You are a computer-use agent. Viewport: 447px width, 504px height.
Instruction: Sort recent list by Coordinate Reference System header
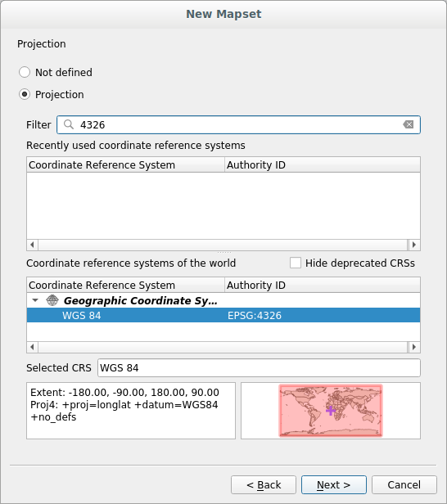click(x=125, y=165)
